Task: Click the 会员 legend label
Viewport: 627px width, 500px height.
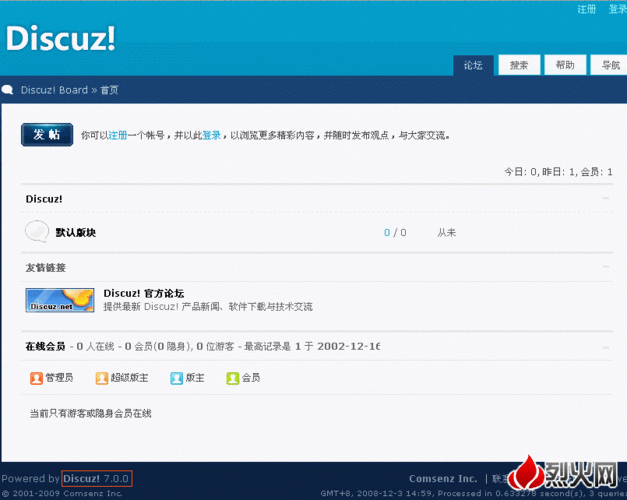Action: tap(251, 378)
